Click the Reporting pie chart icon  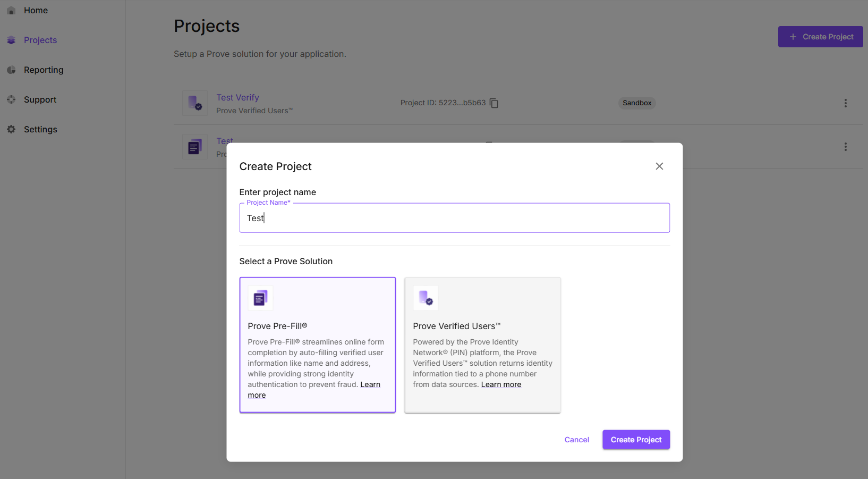(11, 70)
